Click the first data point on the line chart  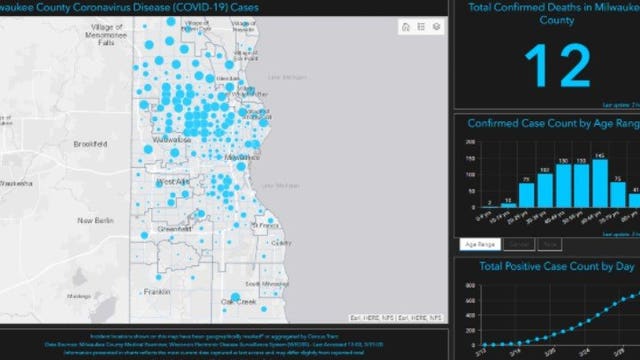coord(484,345)
